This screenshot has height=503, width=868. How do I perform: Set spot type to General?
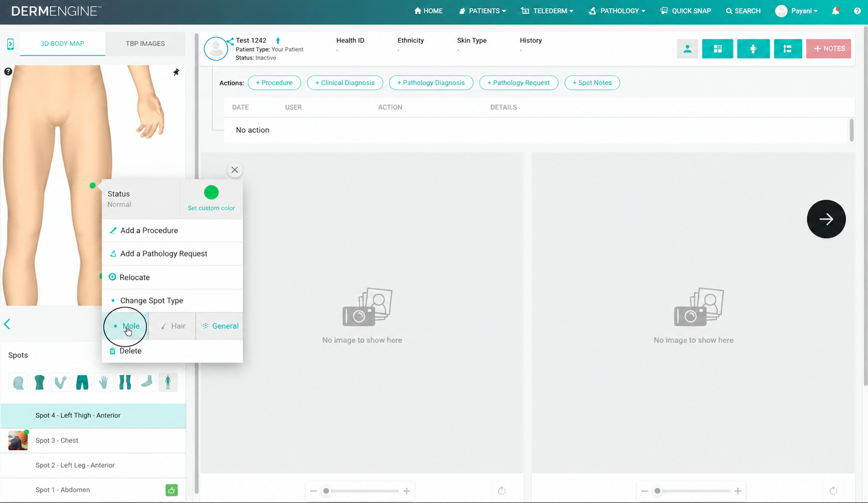point(219,326)
